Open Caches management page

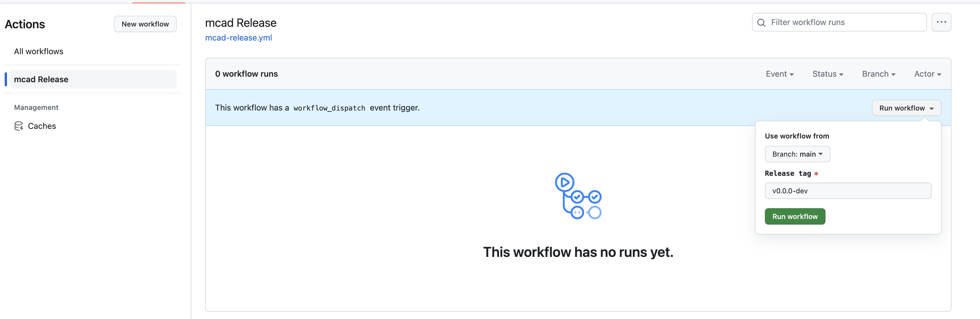click(42, 126)
